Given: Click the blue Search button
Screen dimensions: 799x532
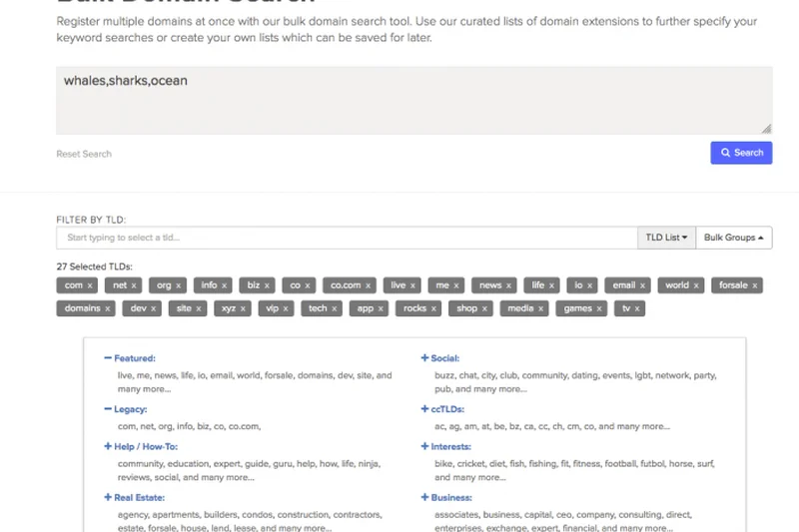Looking at the screenshot, I should 741,153.
